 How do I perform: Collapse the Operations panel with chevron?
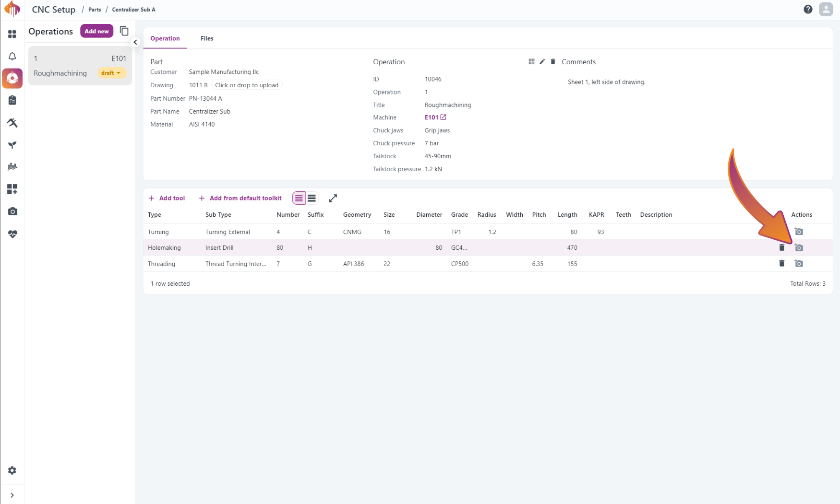(x=135, y=42)
